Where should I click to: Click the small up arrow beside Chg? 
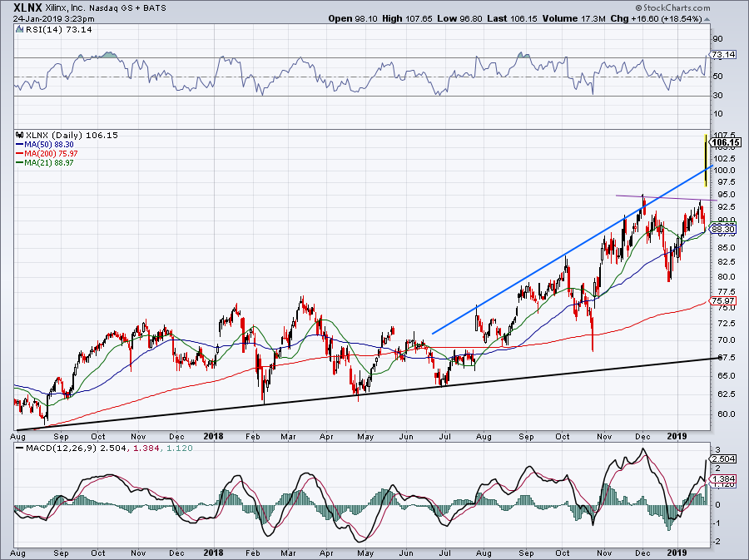point(707,19)
